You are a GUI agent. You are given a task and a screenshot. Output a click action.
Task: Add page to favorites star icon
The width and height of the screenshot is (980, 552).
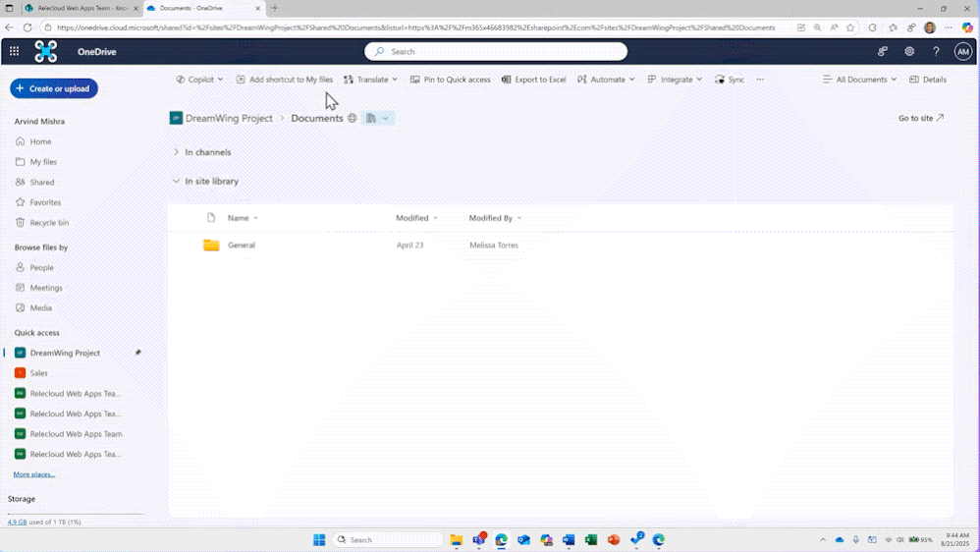pos(850,28)
